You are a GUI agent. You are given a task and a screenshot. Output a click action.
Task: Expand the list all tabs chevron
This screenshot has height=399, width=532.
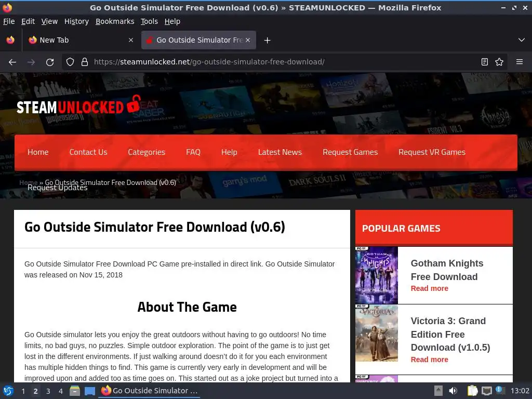(522, 40)
